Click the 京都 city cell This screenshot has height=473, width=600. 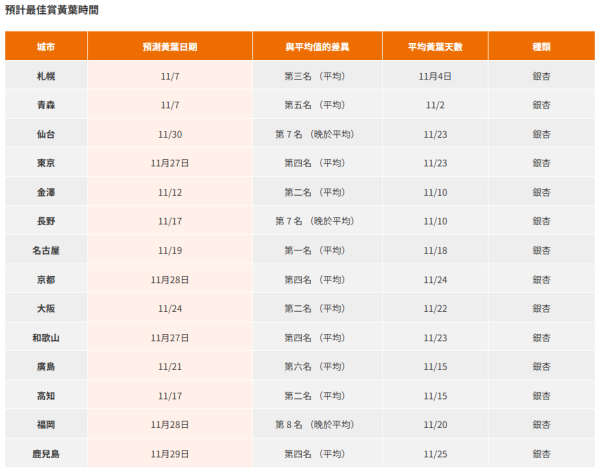click(46, 279)
